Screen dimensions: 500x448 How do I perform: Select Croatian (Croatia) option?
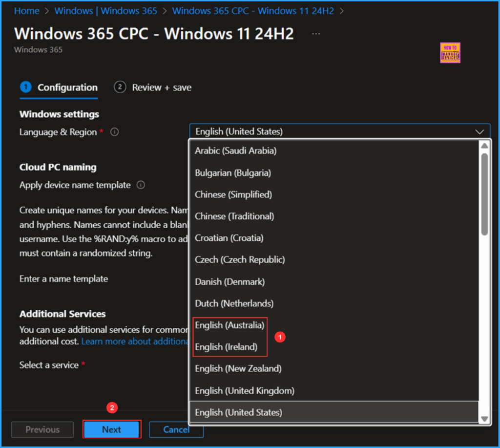(x=334, y=238)
